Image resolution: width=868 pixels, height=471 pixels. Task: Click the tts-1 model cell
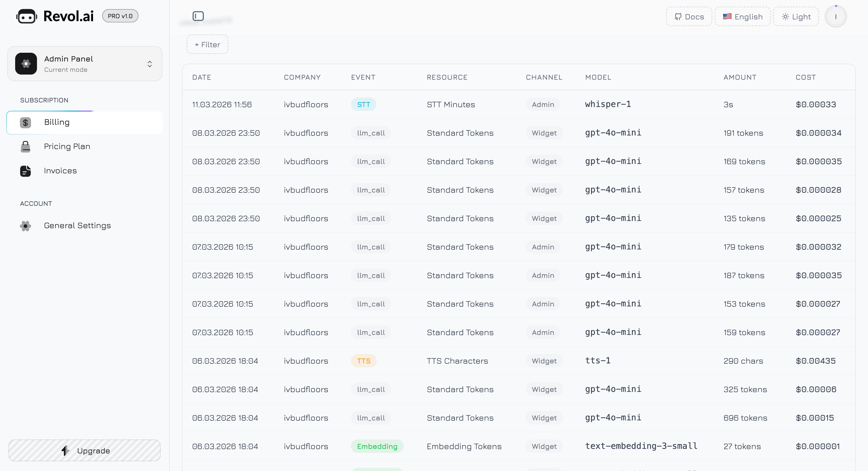(598, 360)
